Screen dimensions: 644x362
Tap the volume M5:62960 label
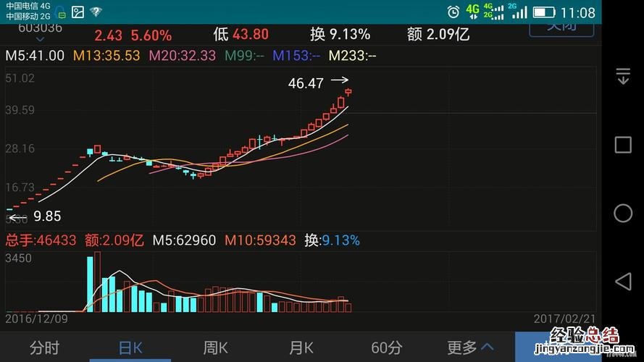point(184,240)
